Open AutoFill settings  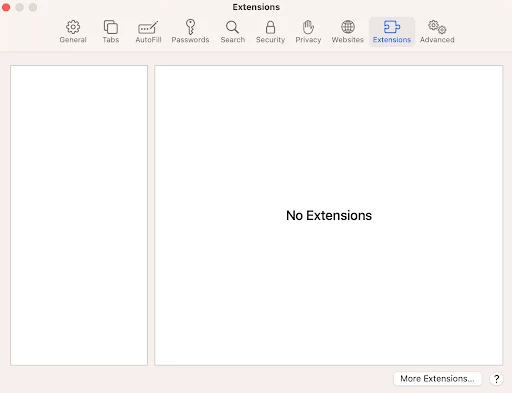click(x=148, y=32)
